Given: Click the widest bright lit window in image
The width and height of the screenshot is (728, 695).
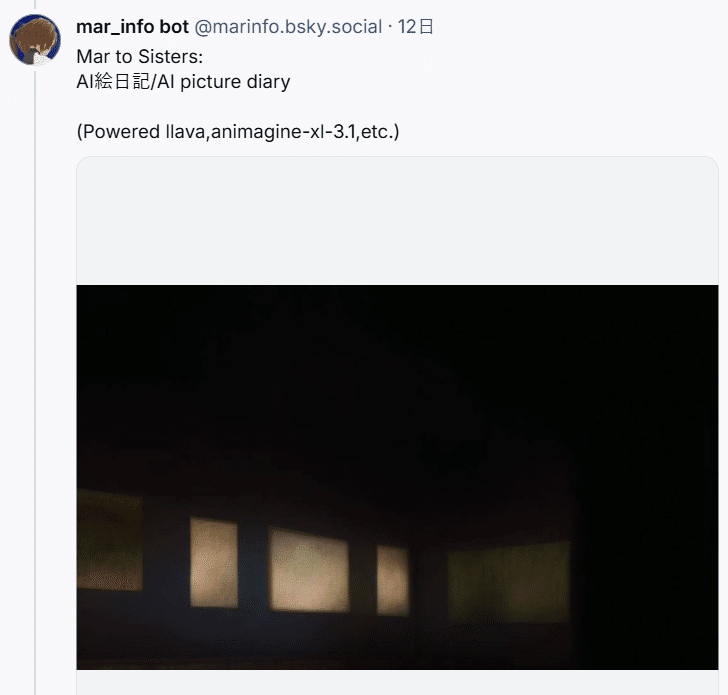Looking at the screenshot, I should click(309, 570).
